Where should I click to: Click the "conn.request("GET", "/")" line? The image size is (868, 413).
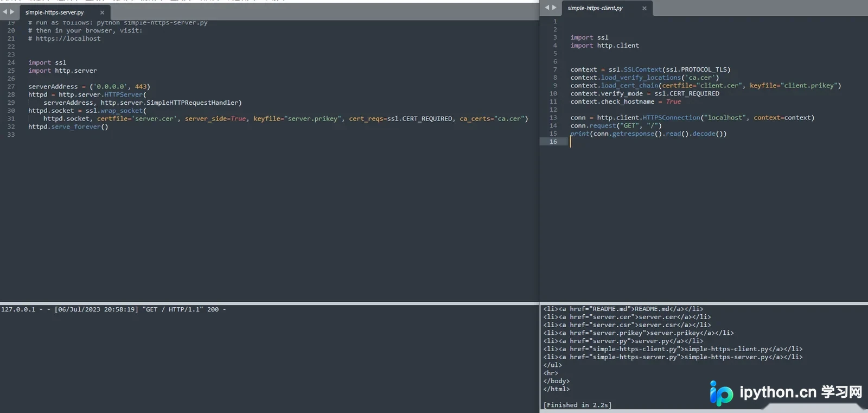(x=616, y=125)
